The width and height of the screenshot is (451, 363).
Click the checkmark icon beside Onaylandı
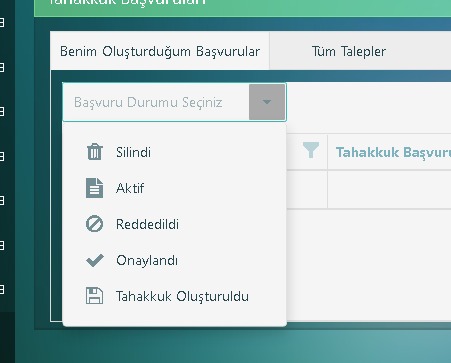(95, 260)
